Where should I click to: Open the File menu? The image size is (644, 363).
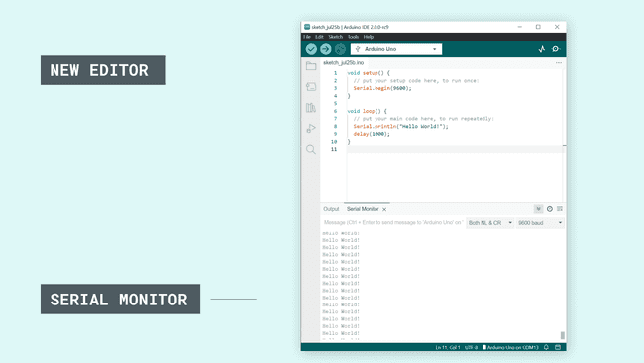pyautogui.click(x=307, y=37)
